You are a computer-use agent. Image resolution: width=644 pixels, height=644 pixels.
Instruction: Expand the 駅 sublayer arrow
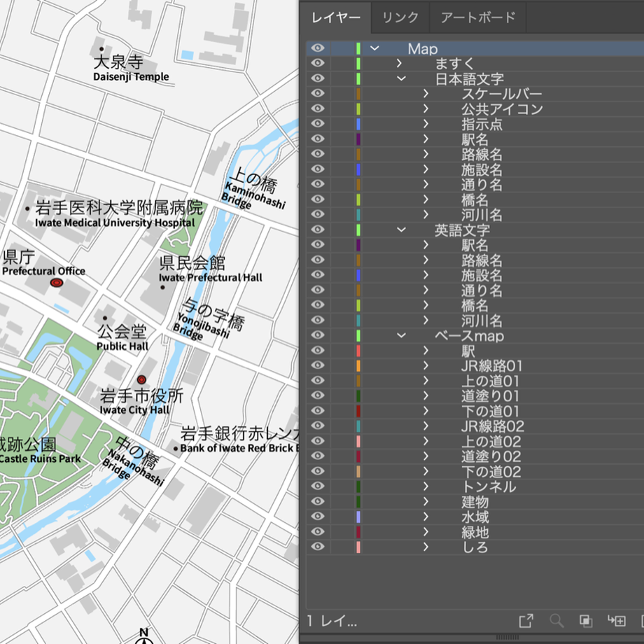pyautogui.click(x=426, y=350)
